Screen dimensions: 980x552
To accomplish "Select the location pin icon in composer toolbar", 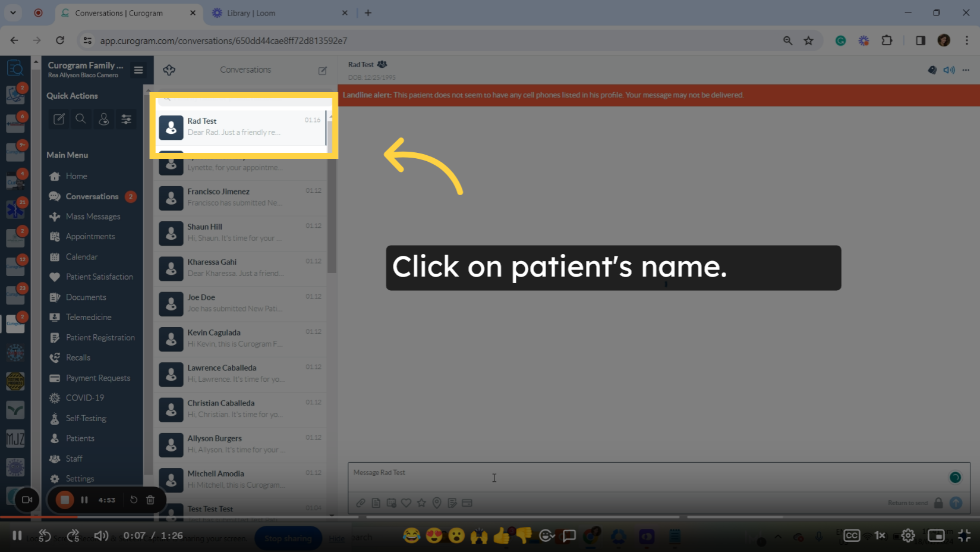I will 437,503.
